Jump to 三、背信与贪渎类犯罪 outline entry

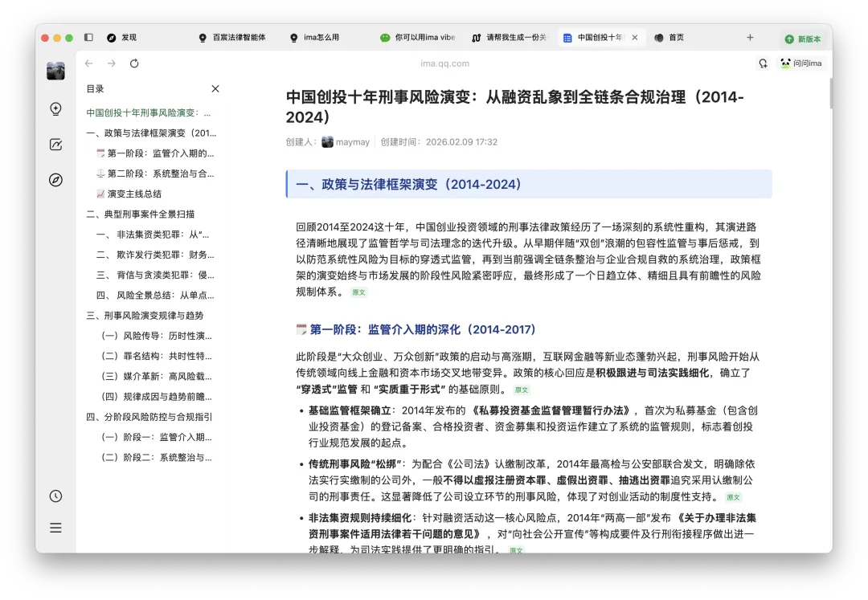pyautogui.click(x=155, y=275)
